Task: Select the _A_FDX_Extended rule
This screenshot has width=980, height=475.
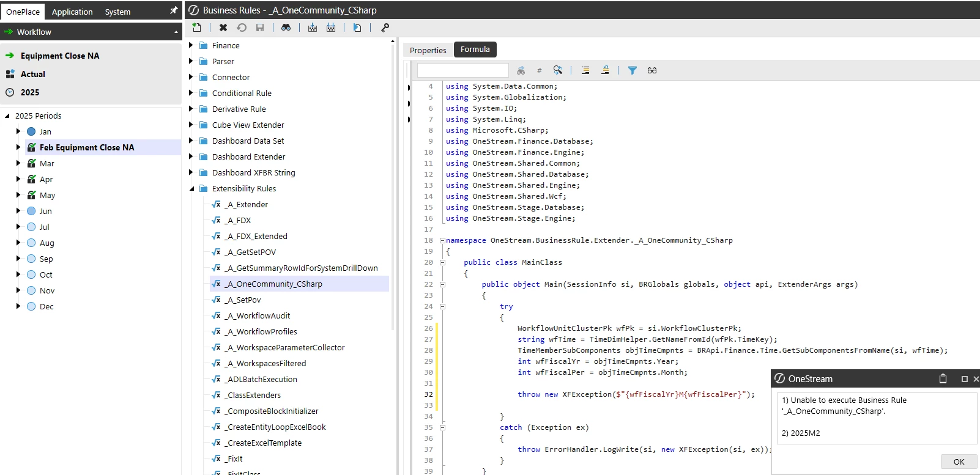Action: click(x=256, y=236)
